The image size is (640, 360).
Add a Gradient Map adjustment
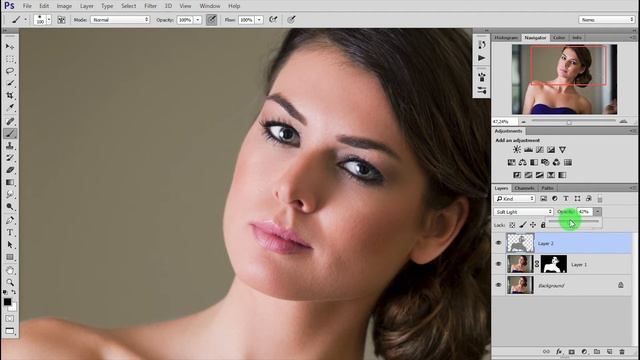pos(562,175)
